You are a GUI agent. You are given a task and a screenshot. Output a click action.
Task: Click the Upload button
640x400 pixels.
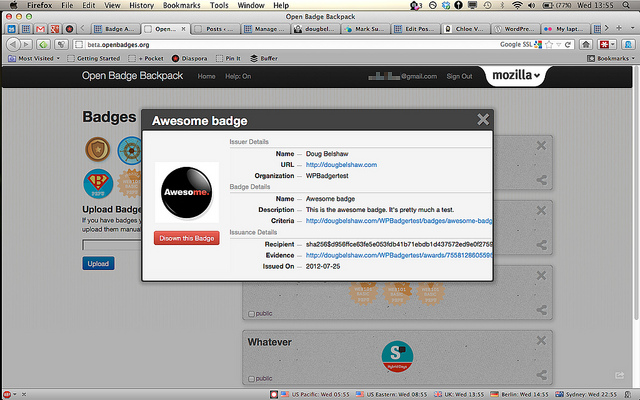tap(98, 263)
